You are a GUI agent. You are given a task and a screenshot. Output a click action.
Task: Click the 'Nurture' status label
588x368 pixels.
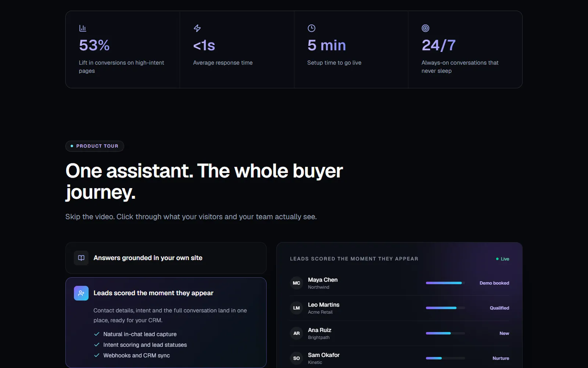[501, 358]
